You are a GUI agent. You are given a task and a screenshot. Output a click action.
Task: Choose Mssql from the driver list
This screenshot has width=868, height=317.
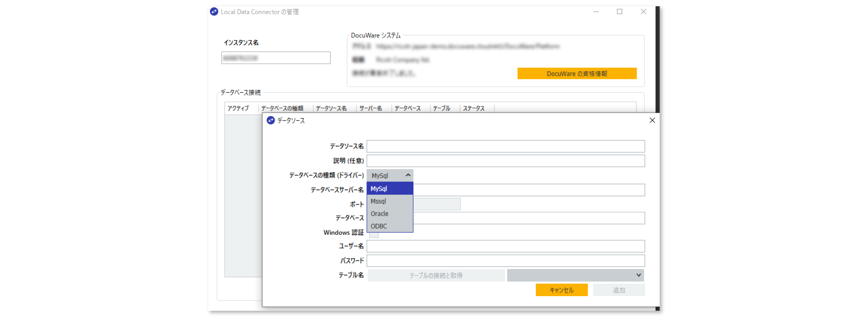[x=390, y=201]
